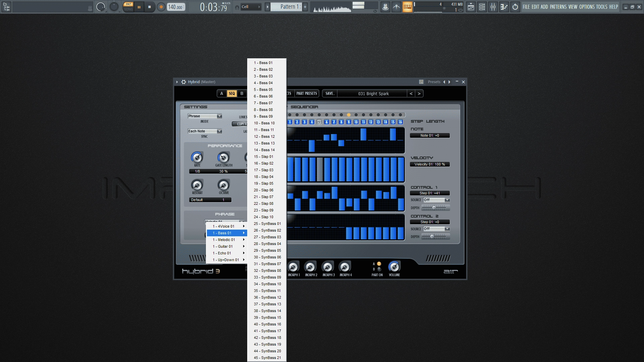
Task: Open Control 1 SOURCE dropdown
Action: click(436, 200)
